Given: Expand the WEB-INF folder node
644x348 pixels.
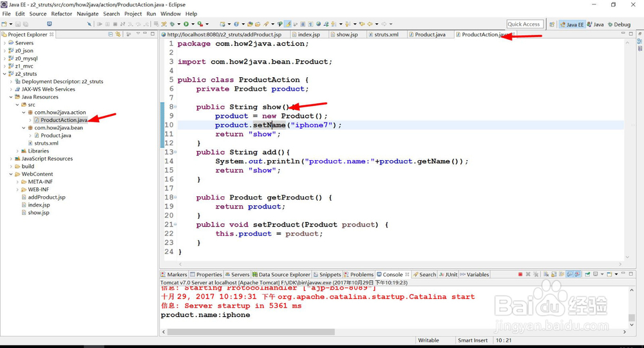Looking at the screenshot, I should 17,190.
